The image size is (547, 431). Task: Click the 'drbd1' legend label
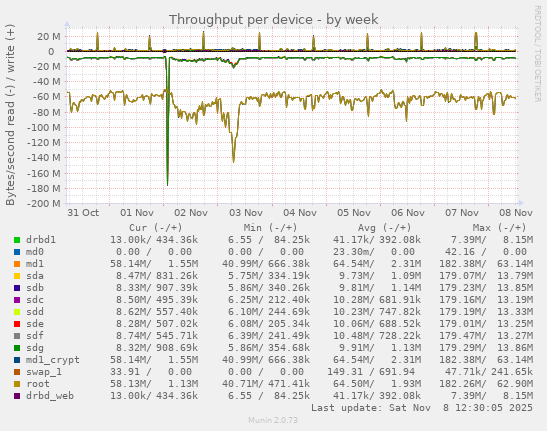pyautogui.click(x=41, y=240)
